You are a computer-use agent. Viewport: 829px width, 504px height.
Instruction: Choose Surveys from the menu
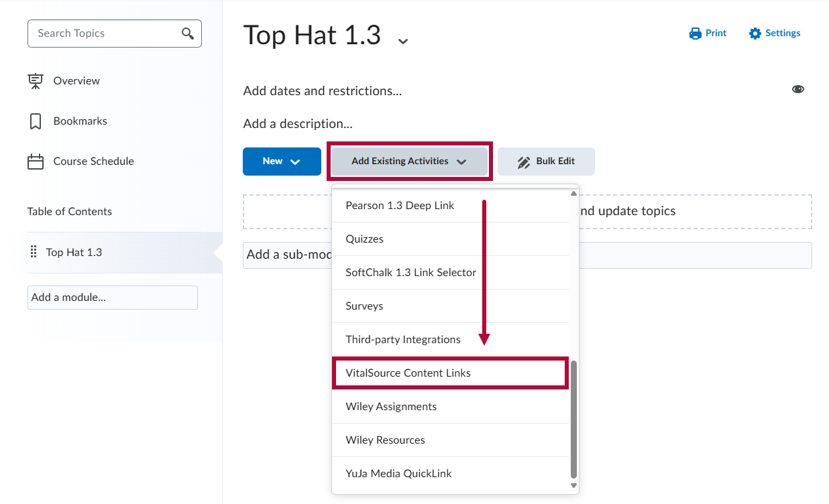(451, 306)
